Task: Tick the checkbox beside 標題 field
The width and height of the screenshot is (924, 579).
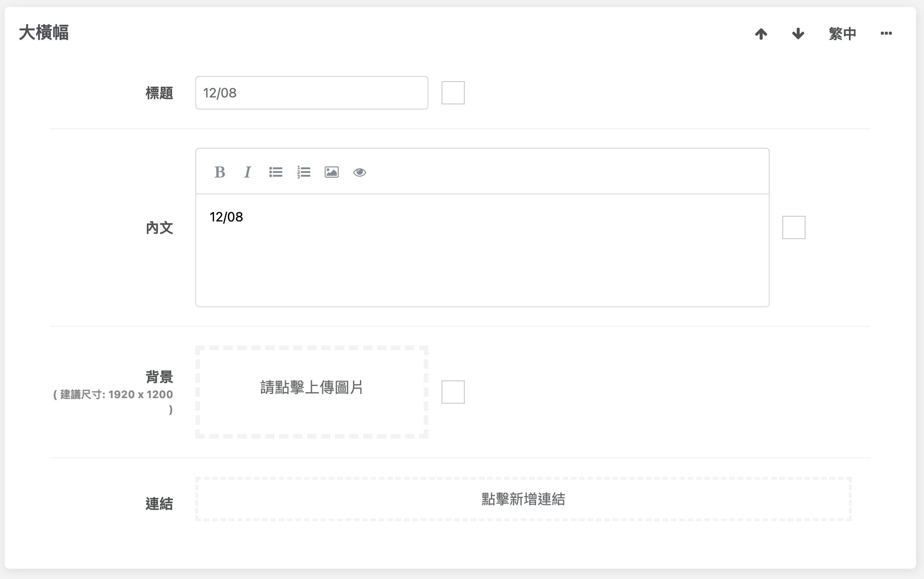Action: click(453, 93)
